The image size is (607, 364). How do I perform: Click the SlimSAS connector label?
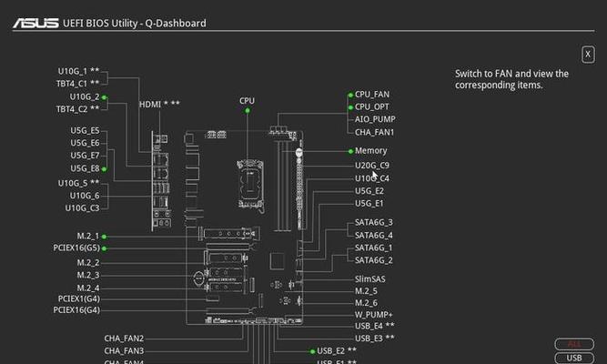point(370,279)
